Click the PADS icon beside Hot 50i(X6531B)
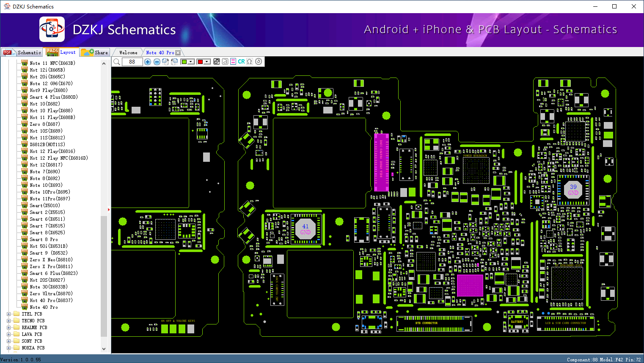 click(x=25, y=246)
